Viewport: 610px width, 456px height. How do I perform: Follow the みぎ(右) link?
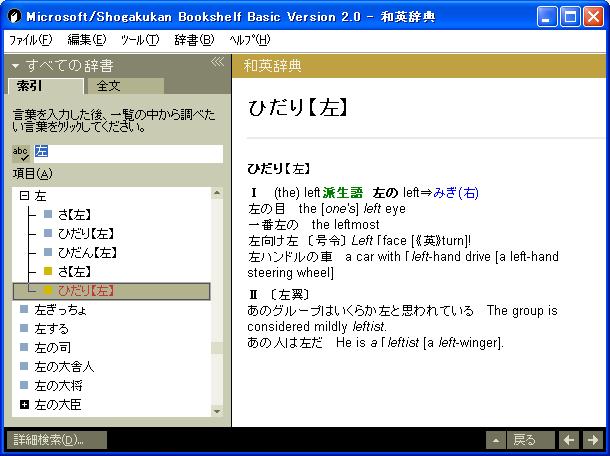point(456,193)
